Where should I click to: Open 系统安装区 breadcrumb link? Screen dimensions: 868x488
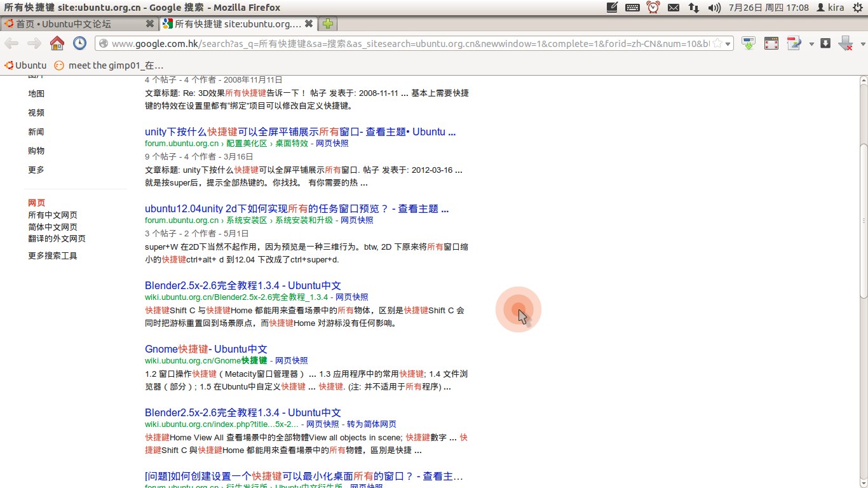[247, 220]
